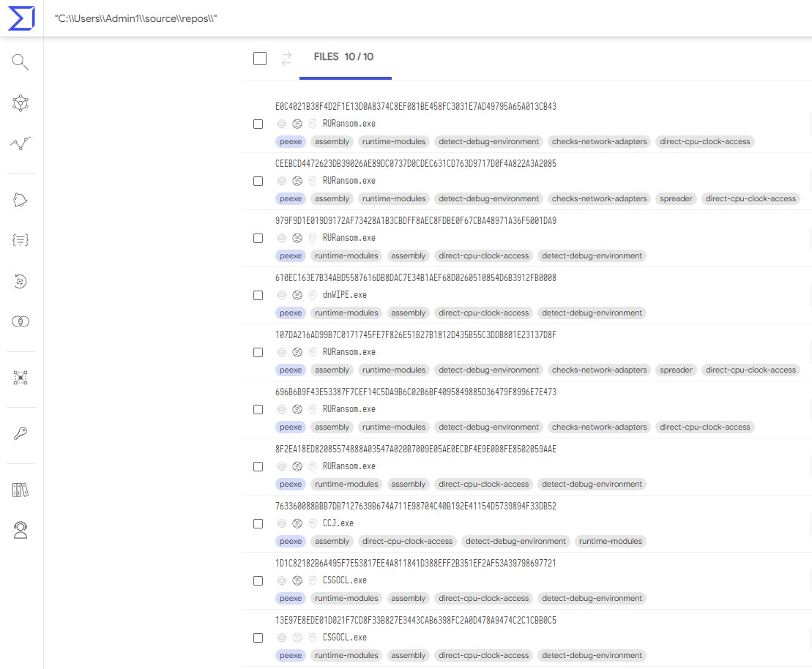Open the trend line chart sidebar icon
812x669 pixels.
(21, 143)
